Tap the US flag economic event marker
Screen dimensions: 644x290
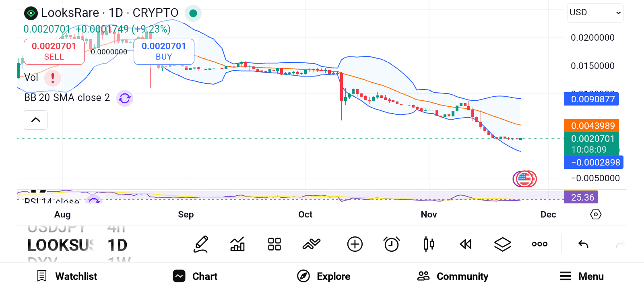[524, 179]
